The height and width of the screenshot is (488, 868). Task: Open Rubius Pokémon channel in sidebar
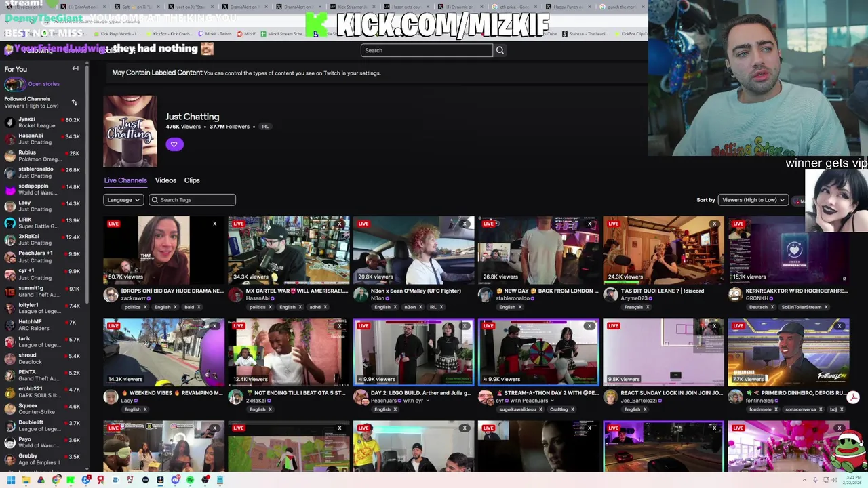[x=42, y=156]
